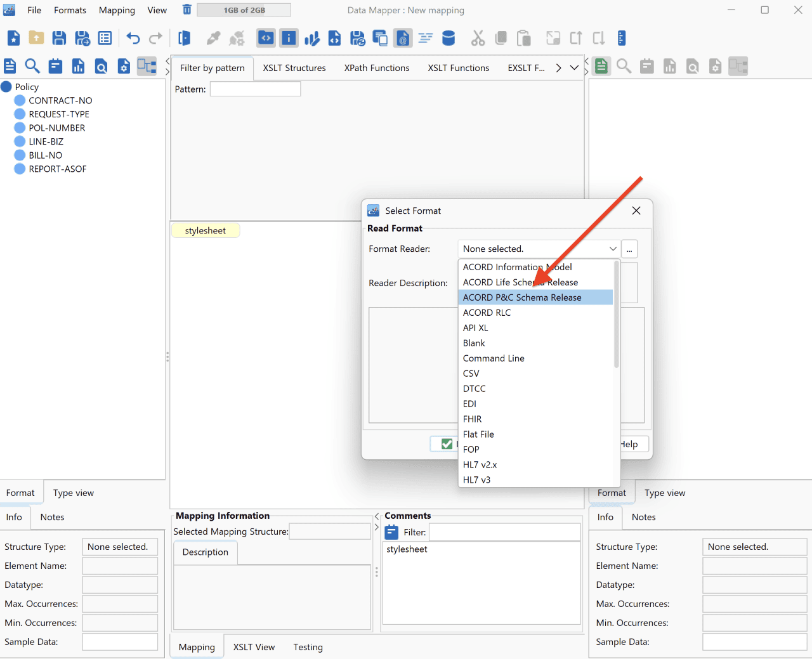This screenshot has height=659, width=812.
Task: Click the Save As floppy with arrow icon
Action: click(x=82, y=38)
